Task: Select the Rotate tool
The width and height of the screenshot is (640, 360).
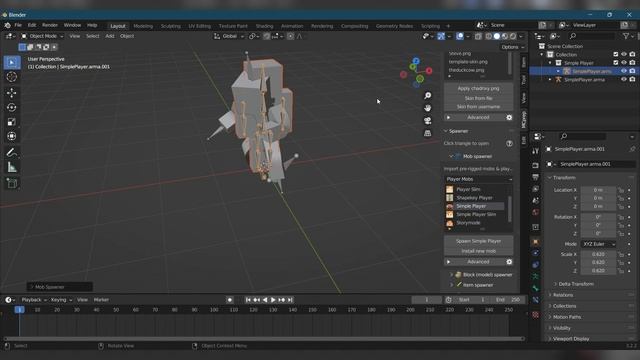Action: (12, 107)
